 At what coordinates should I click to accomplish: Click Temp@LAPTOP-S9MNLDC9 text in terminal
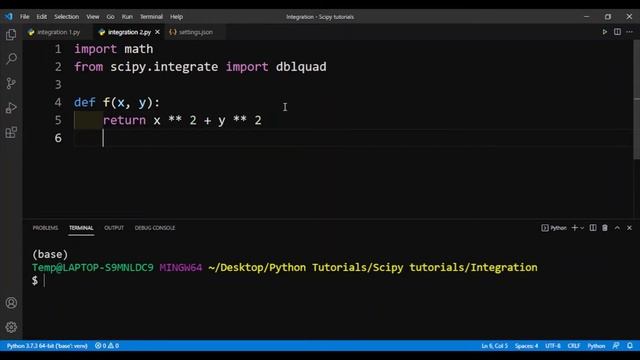[93, 267]
